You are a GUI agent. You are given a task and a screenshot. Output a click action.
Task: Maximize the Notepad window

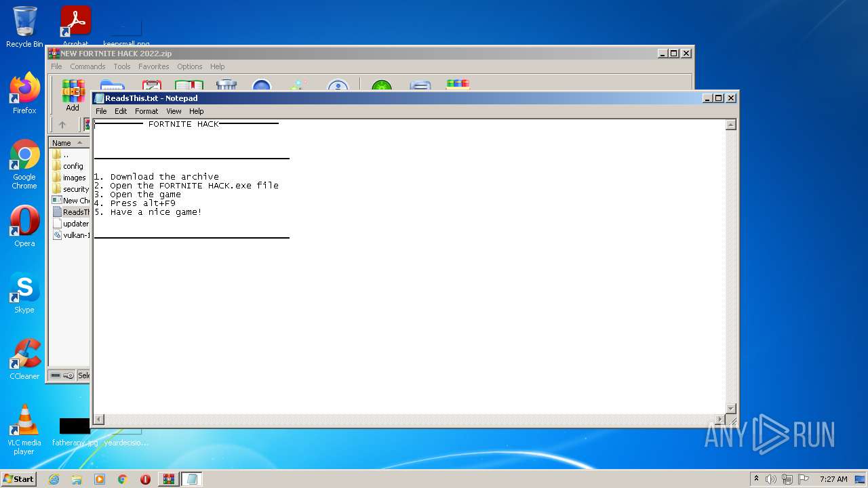point(719,98)
